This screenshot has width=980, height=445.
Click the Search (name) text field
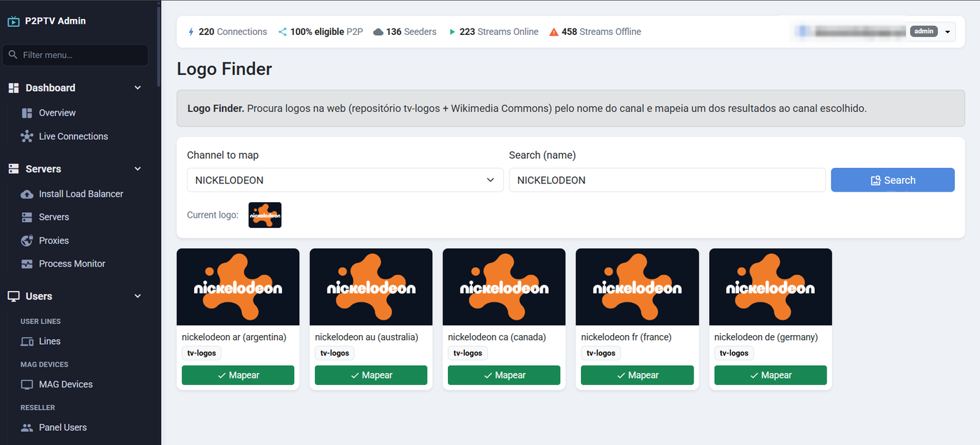[667, 180]
